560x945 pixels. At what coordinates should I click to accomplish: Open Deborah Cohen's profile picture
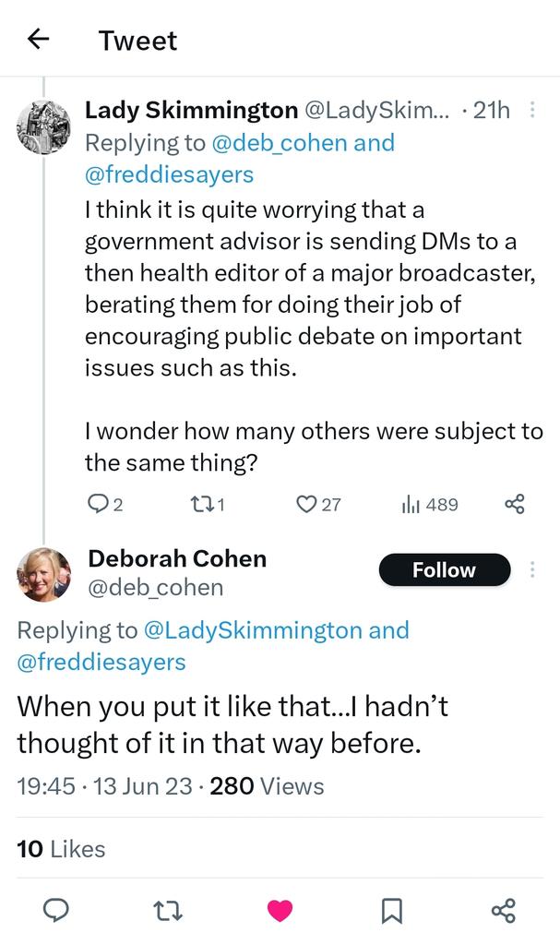pyautogui.click(x=43, y=574)
